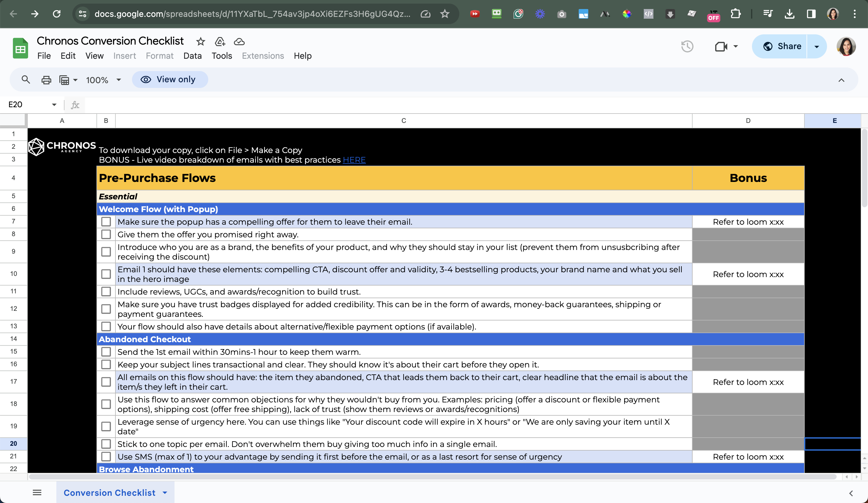Toggle the browser side panel icon

click(x=811, y=14)
